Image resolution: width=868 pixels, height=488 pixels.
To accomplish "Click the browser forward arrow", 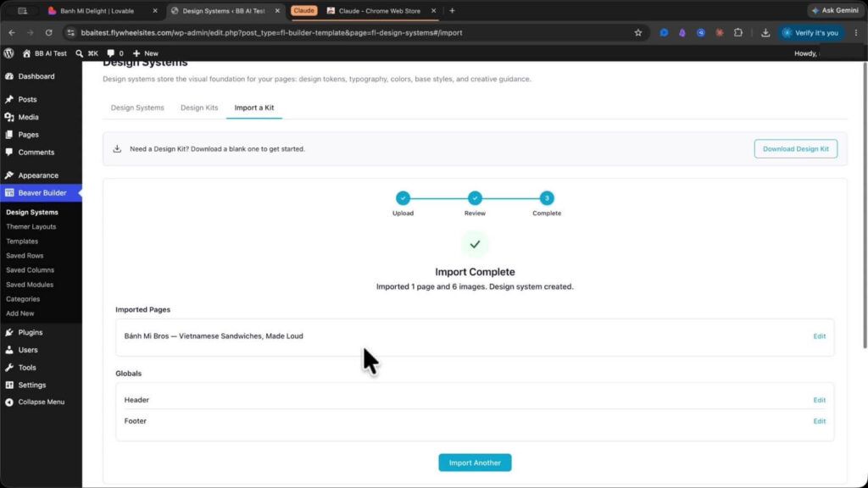I will coord(31,33).
